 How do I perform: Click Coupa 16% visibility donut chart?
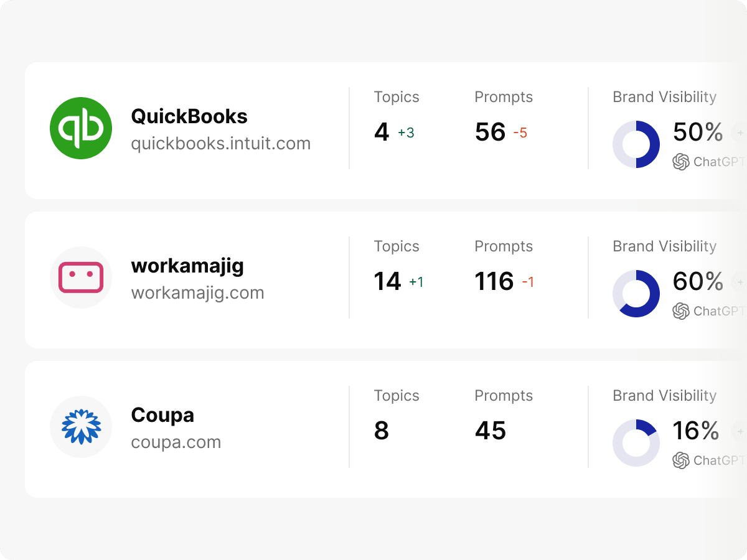tap(636, 443)
